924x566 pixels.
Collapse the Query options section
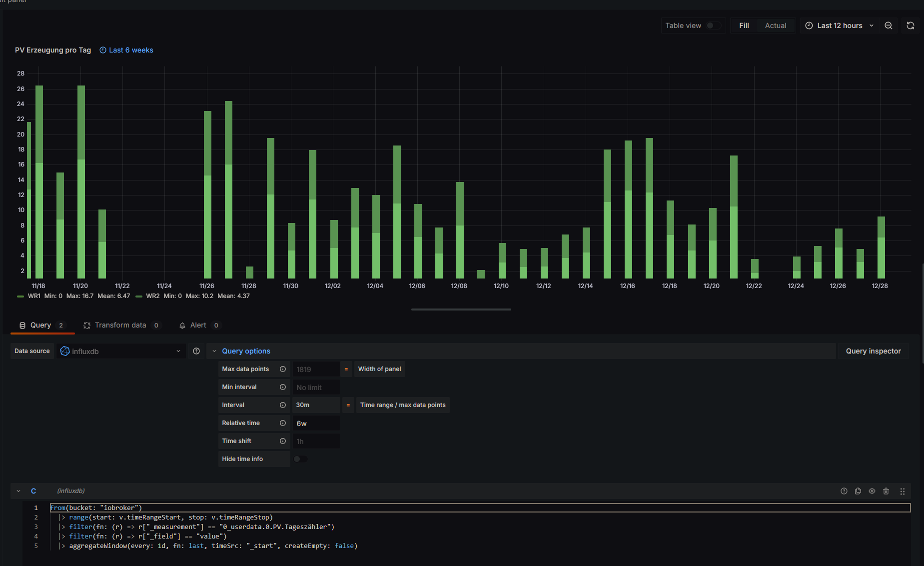pos(214,351)
